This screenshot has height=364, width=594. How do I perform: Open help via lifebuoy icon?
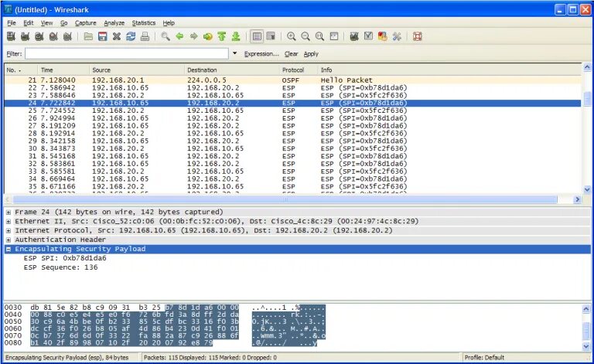(418, 36)
